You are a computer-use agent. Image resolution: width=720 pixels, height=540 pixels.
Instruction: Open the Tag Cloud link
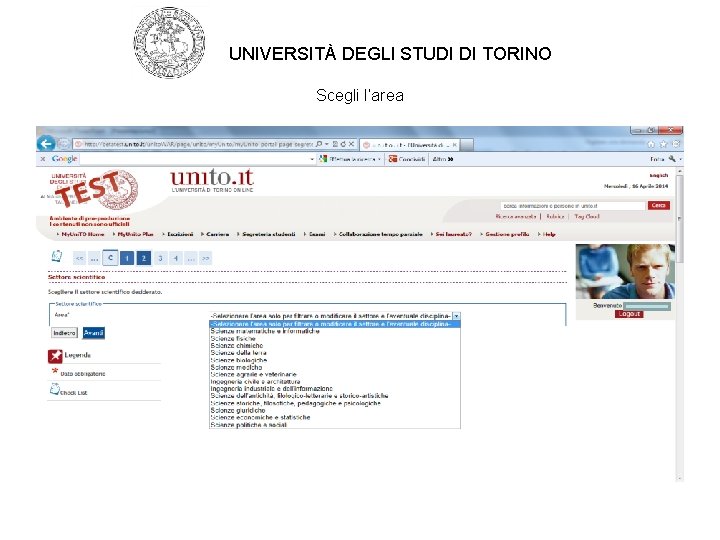tap(587, 216)
